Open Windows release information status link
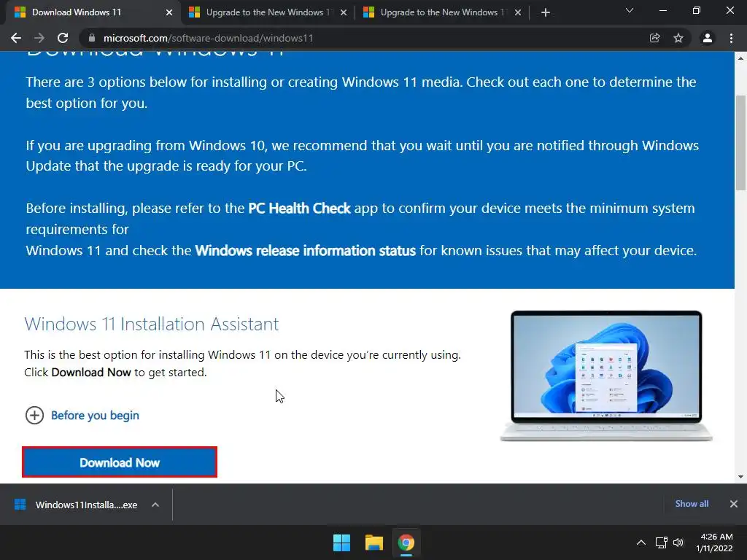 point(306,251)
